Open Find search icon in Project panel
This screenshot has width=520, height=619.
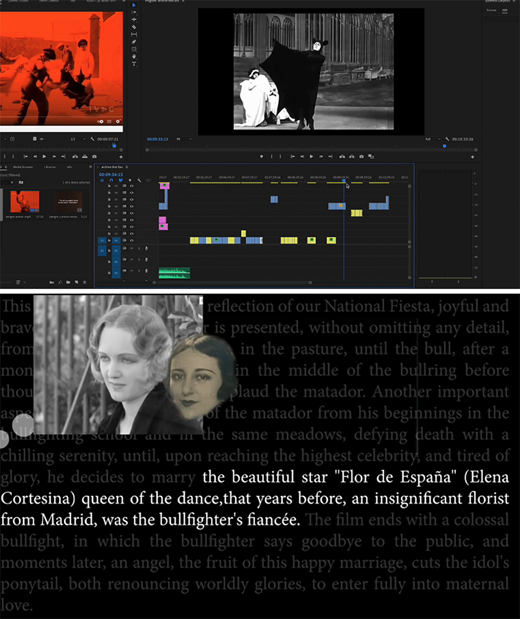tap(60, 282)
